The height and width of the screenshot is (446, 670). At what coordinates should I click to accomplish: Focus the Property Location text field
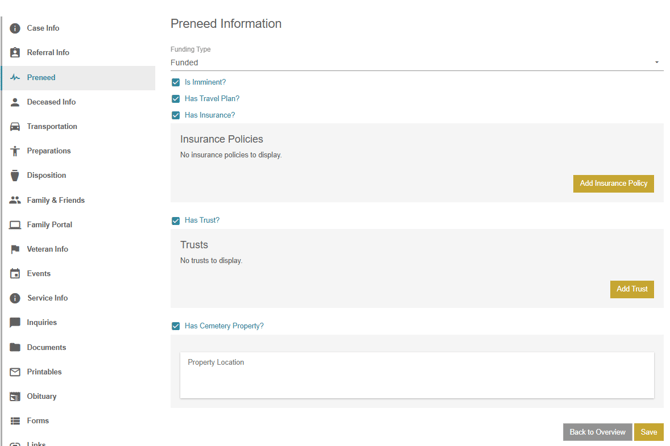point(417,375)
